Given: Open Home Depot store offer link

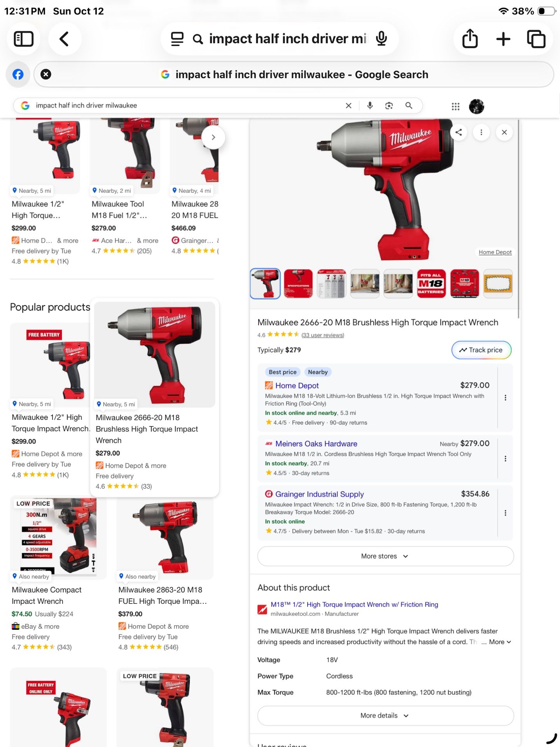Looking at the screenshot, I should [297, 386].
